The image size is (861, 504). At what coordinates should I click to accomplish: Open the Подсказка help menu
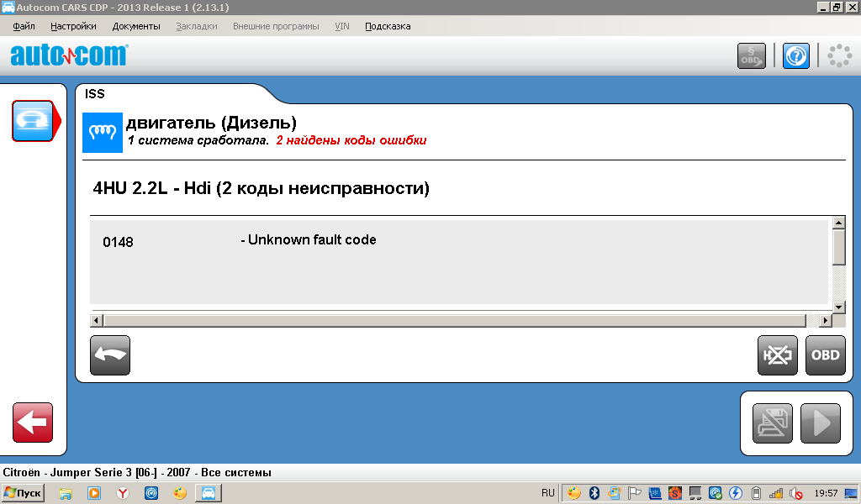[388, 26]
